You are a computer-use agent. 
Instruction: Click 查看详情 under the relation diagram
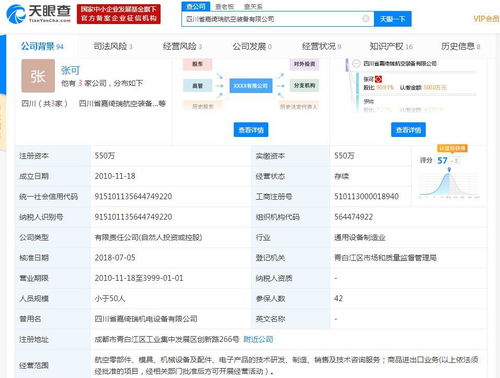point(251,130)
